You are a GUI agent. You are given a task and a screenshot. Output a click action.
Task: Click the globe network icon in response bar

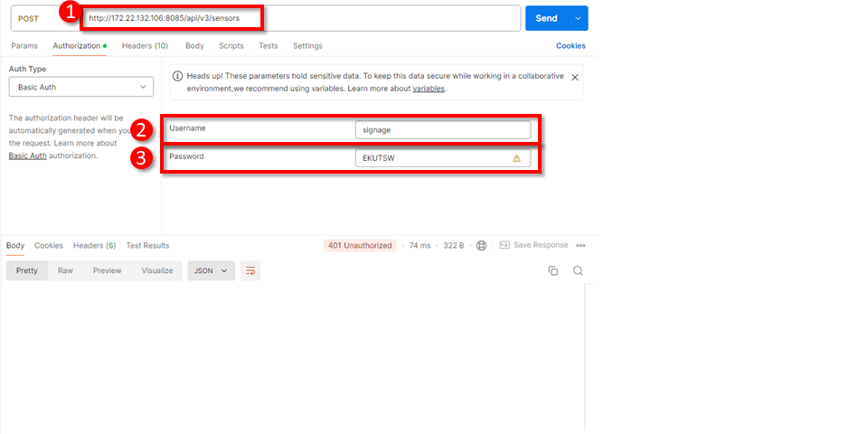[482, 245]
